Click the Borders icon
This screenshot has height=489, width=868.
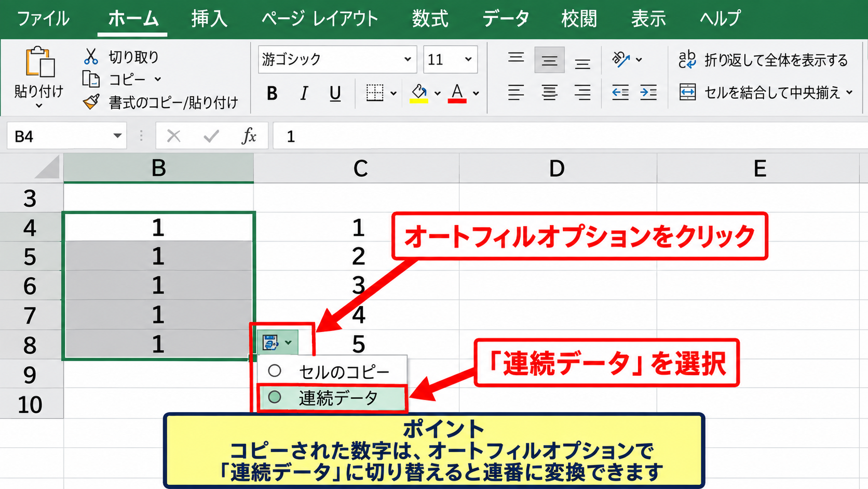[374, 93]
